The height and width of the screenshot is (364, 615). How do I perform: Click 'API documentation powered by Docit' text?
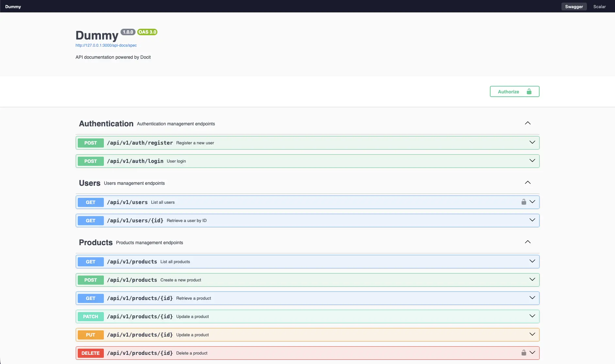tap(113, 57)
